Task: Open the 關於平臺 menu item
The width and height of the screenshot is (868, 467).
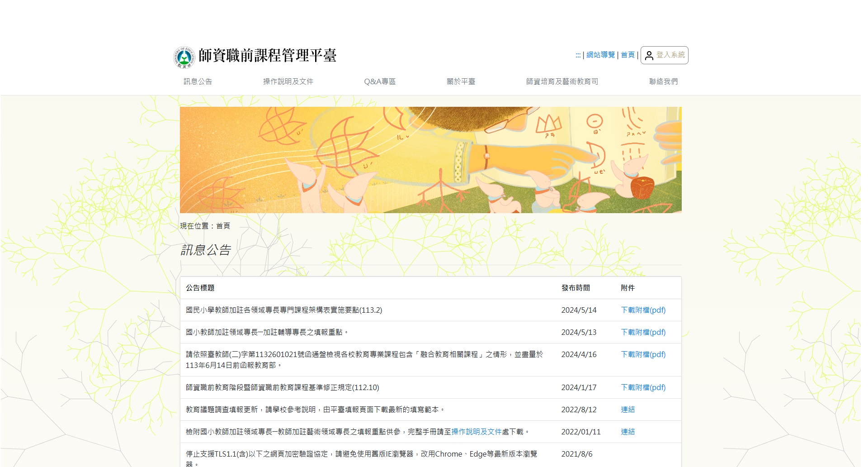Action: (x=461, y=82)
